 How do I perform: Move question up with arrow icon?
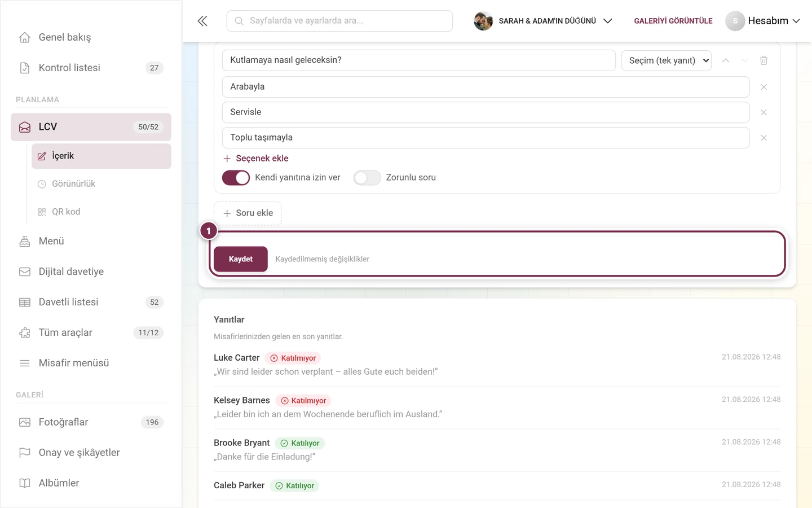tap(726, 60)
